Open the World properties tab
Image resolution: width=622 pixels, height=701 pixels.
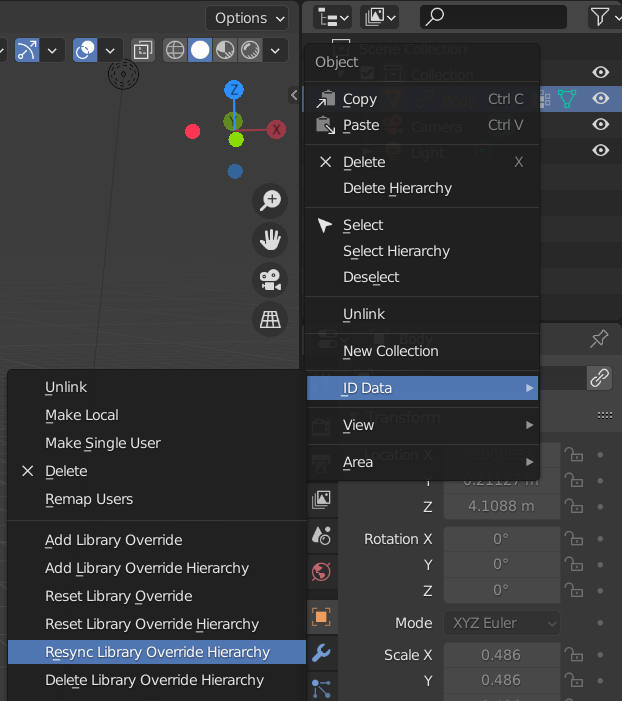[321, 571]
